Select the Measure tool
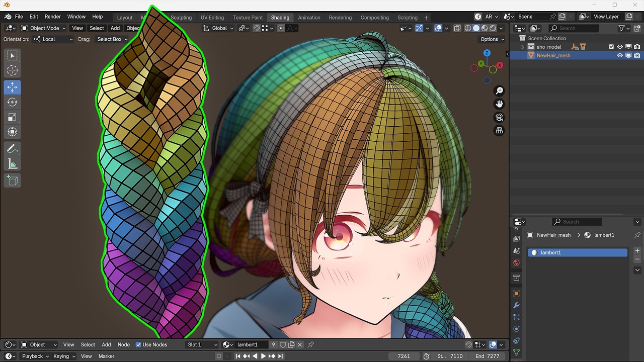This screenshot has height=362, width=644. (13, 164)
